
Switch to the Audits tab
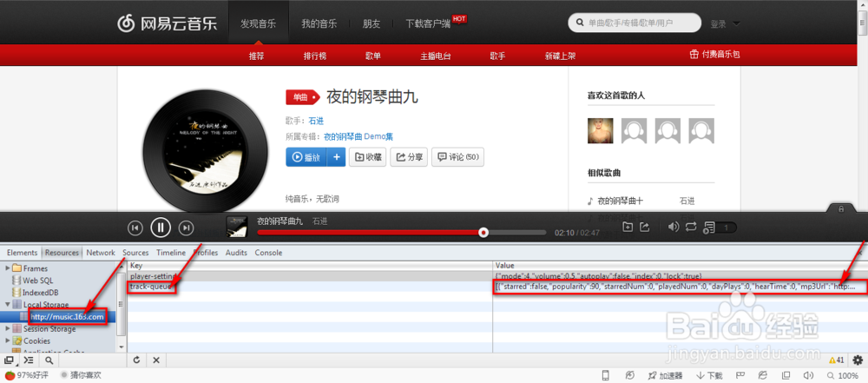coord(236,252)
